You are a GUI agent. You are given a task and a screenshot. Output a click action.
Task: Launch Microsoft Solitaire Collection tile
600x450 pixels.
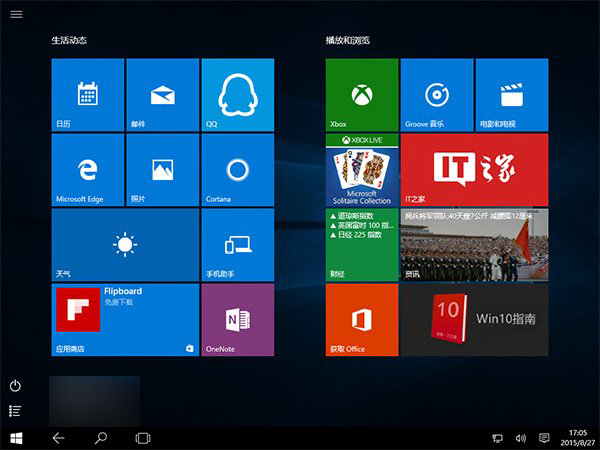(362, 170)
